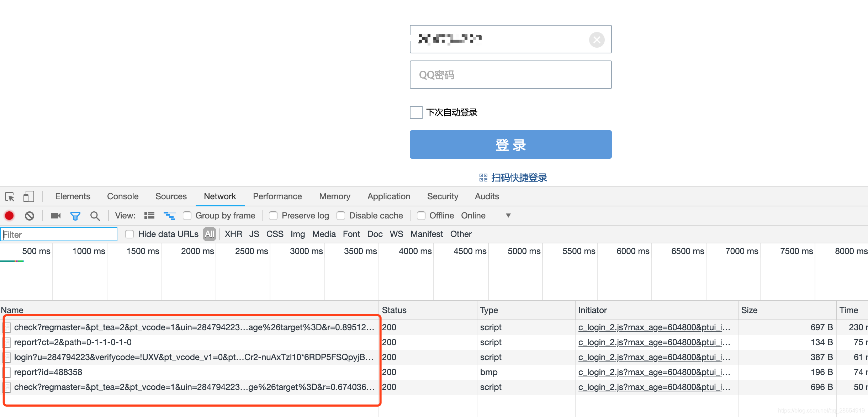
Task: Open the Online throttling dropdown arrow
Action: pos(508,216)
